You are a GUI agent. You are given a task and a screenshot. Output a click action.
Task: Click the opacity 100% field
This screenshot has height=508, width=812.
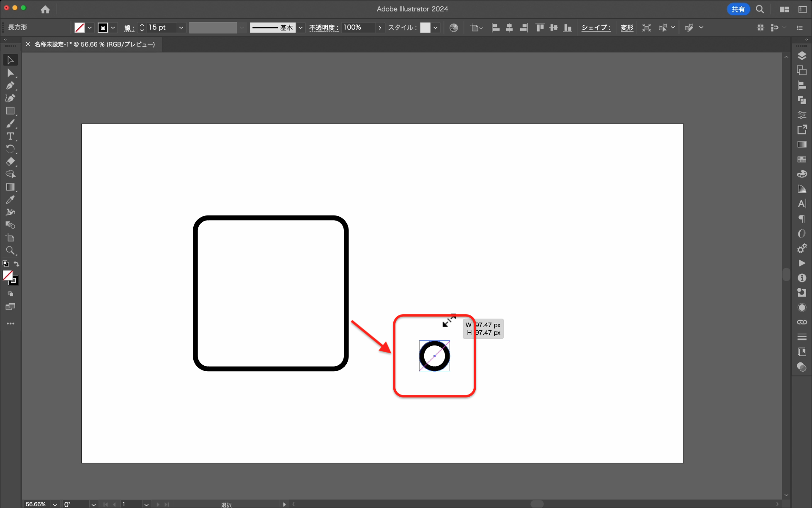click(358, 28)
